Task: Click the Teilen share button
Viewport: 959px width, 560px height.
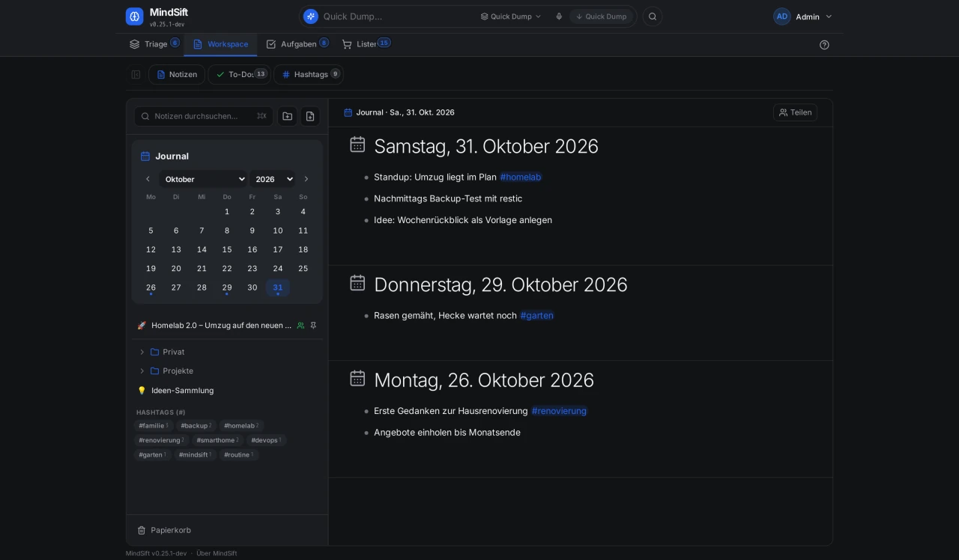Action: point(795,112)
